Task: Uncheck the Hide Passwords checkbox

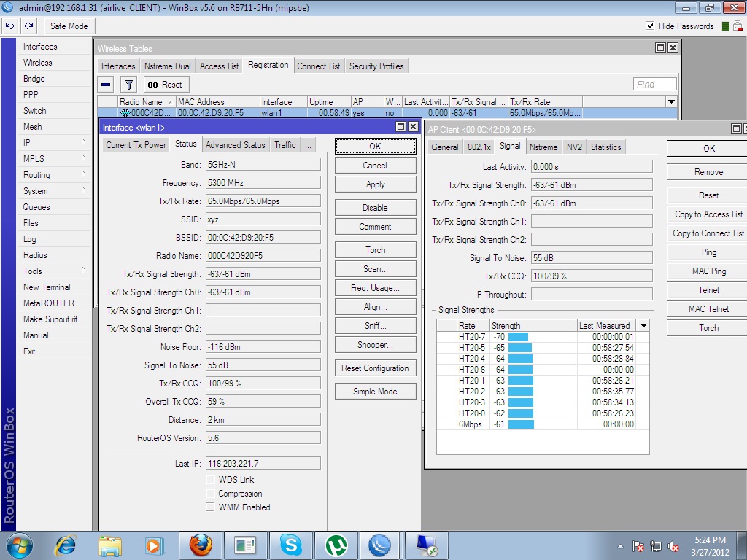Action: click(x=649, y=25)
